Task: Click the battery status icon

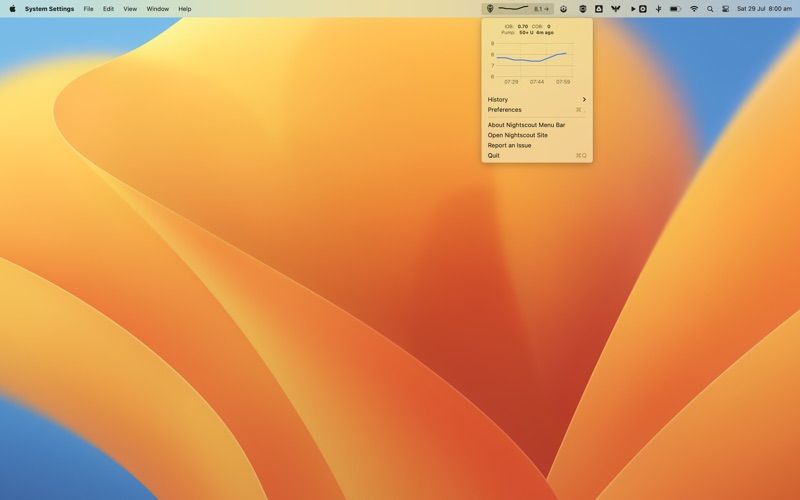Action: coord(675,9)
